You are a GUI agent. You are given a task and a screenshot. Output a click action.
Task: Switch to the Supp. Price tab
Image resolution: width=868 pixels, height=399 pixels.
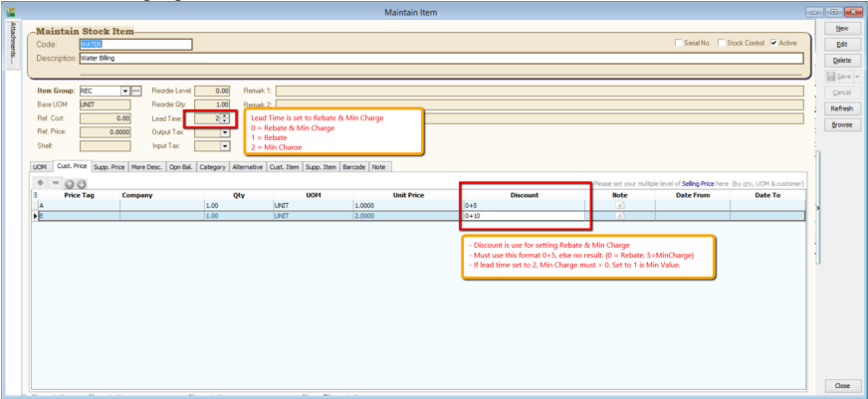click(108, 167)
